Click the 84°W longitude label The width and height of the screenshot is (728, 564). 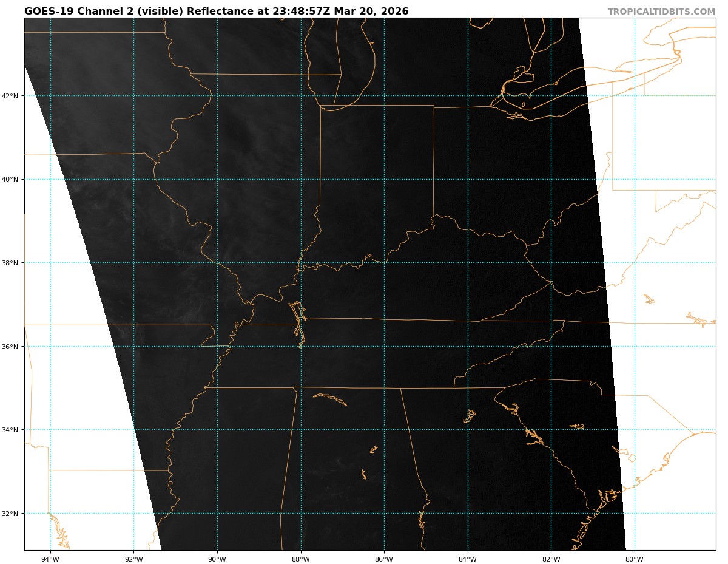tap(468, 559)
